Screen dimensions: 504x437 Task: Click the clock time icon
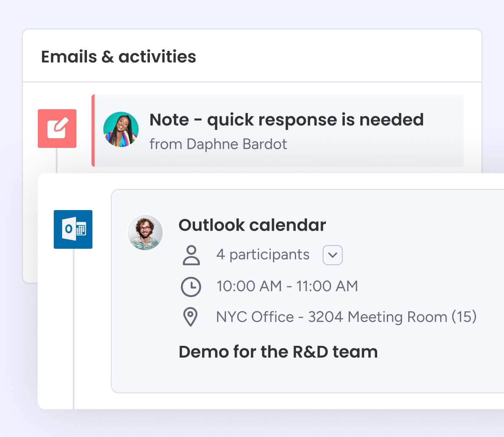191,287
